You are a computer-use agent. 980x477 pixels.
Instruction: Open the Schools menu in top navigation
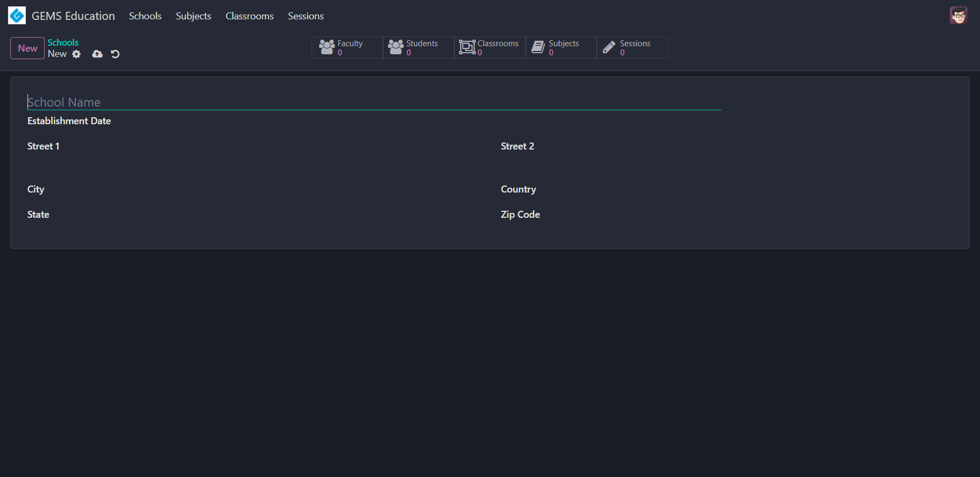tap(145, 16)
